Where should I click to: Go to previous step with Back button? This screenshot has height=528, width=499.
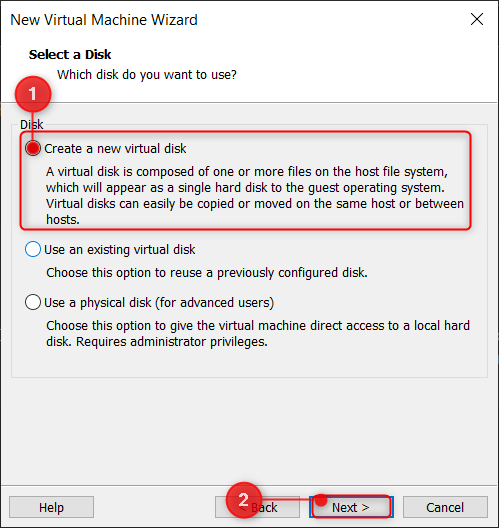click(257, 507)
